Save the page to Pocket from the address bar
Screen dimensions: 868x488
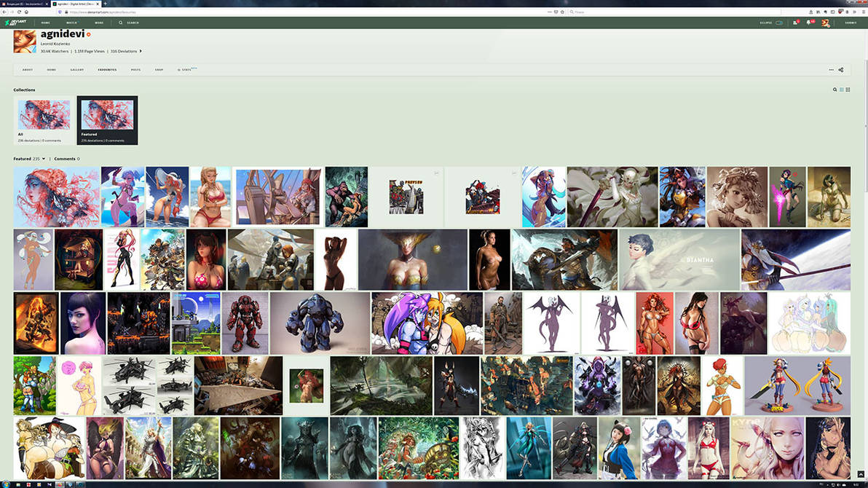[556, 12]
